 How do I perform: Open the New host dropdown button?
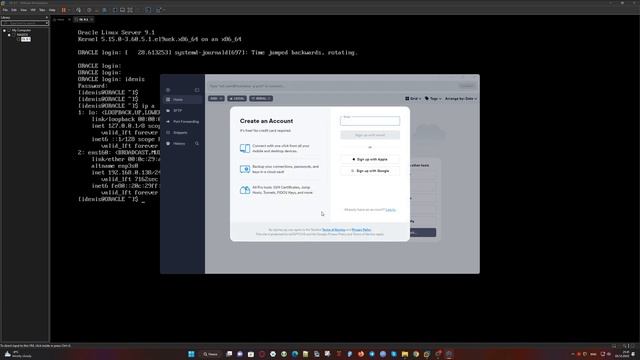216,99
